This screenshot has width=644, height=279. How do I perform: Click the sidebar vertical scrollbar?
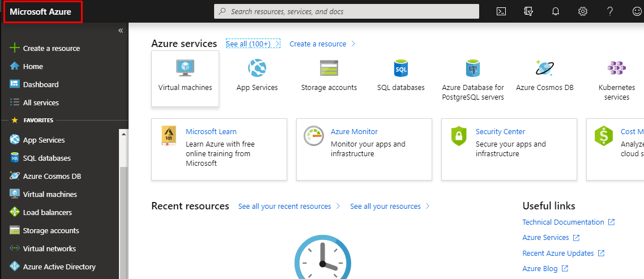click(x=123, y=215)
